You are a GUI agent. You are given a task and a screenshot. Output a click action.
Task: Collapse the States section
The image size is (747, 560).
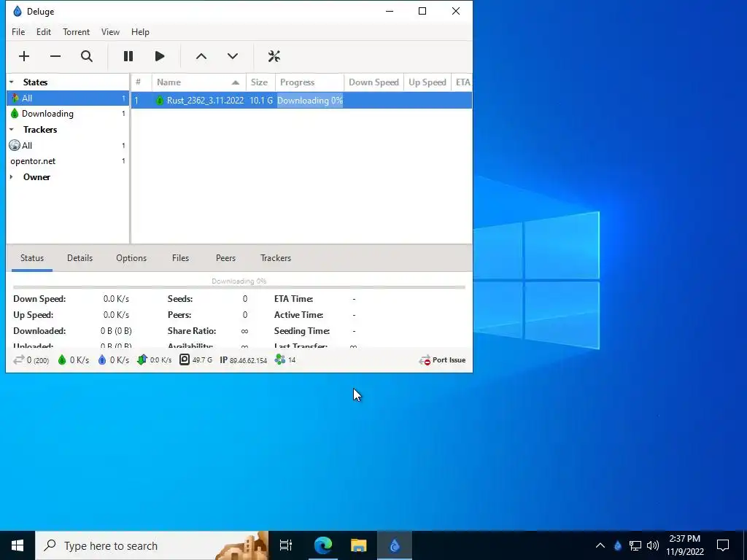tap(12, 82)
